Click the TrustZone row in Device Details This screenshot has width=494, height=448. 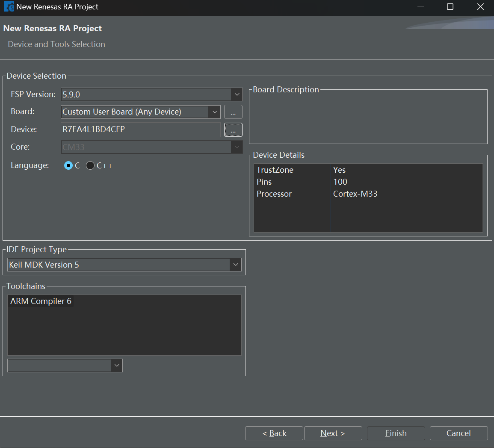[x=368, y=170]
